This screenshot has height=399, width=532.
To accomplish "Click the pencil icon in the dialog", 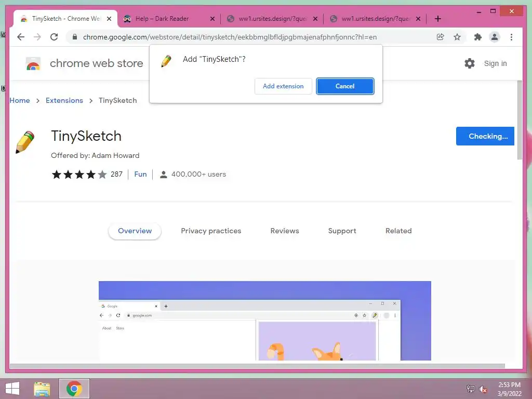I will [166, 61].
